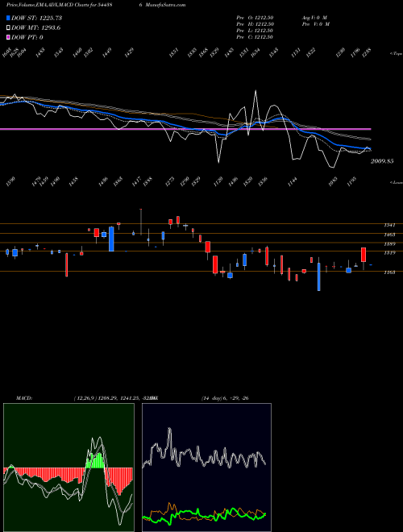Select the 'DOW MT: 1293.6' legend text
Screen dimensions: 403x532
pyautogui.click(x=36, y=27)
